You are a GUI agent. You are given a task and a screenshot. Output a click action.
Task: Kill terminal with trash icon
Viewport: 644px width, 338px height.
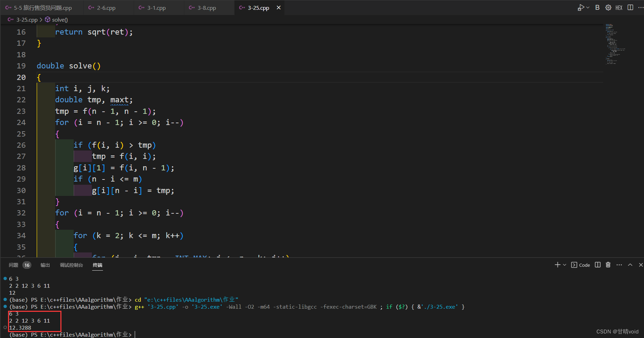pyautogui.click(x=608, y=265)
